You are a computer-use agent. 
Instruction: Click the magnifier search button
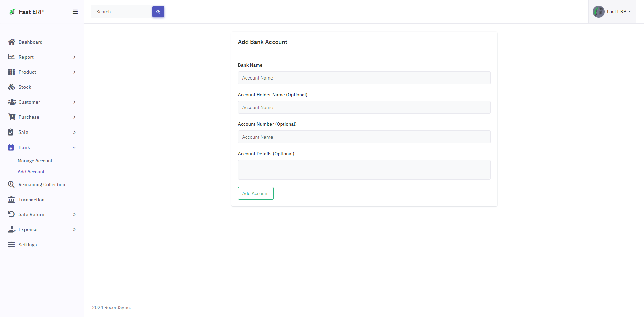(x=158, y=12)
